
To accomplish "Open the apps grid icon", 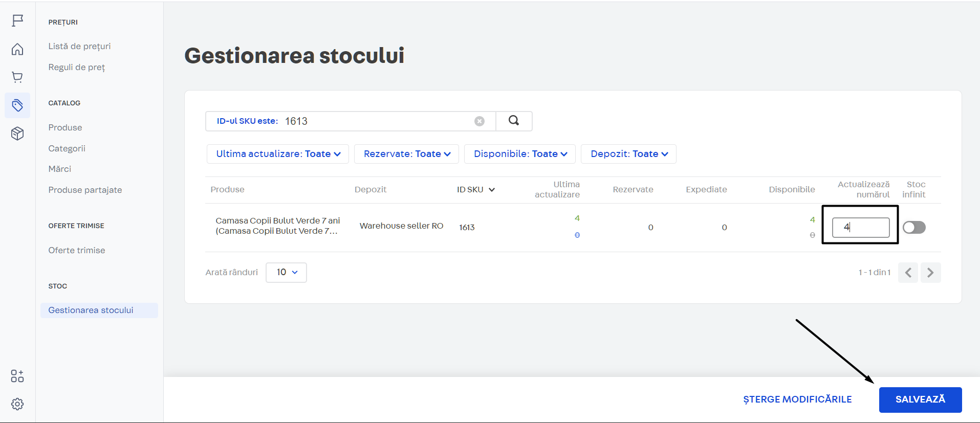I will (x=17, y=376).
